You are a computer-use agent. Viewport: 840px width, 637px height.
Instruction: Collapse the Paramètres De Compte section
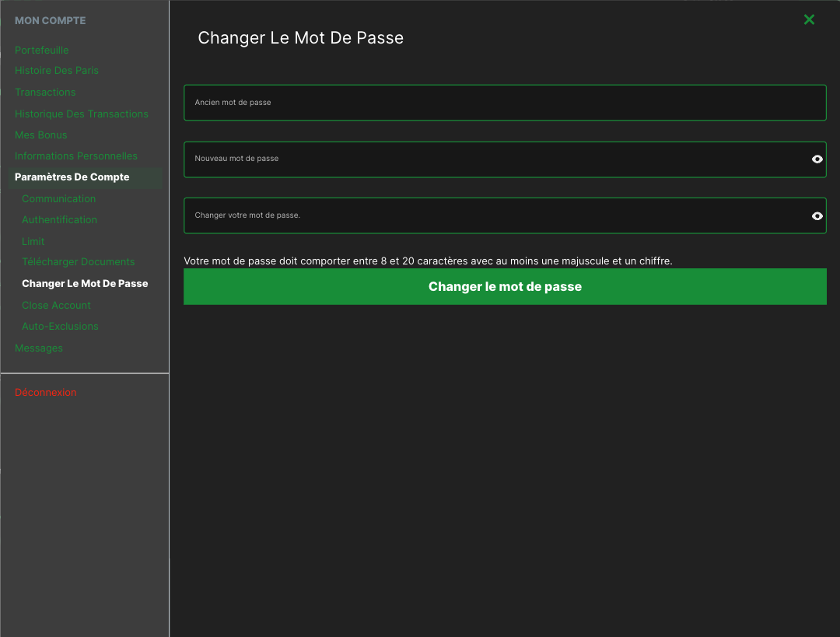(x=72, y=177)
